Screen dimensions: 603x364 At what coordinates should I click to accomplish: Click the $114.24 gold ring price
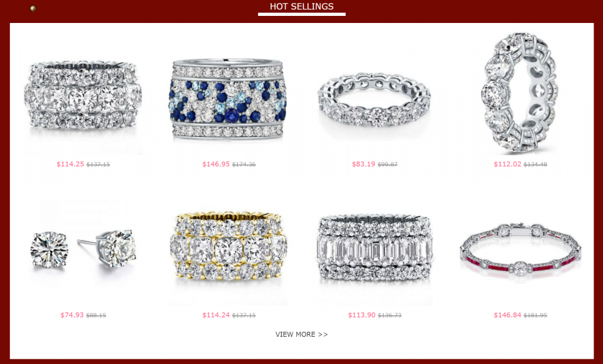(216, 315)
